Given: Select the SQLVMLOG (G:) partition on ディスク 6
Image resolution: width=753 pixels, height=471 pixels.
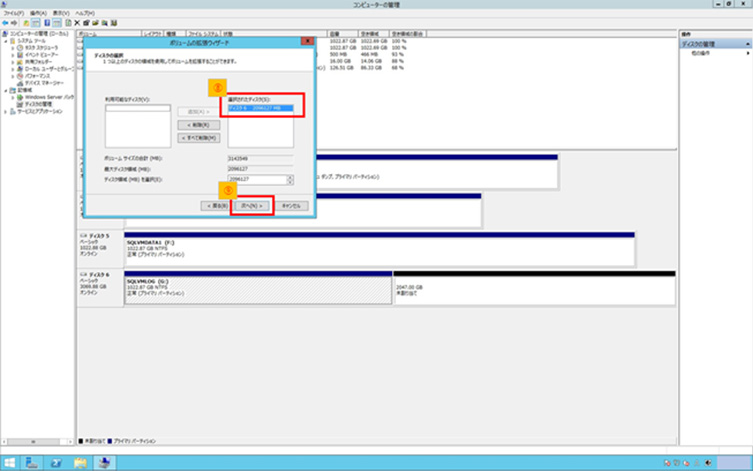Looking at the screenshot, I should tap(258, 288).
